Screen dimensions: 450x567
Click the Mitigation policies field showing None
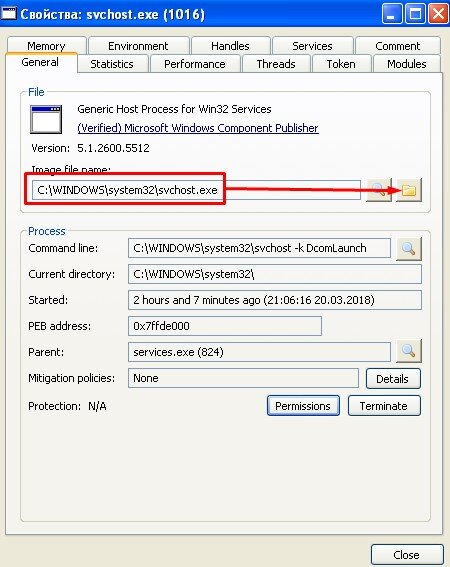tap(243, 378)
